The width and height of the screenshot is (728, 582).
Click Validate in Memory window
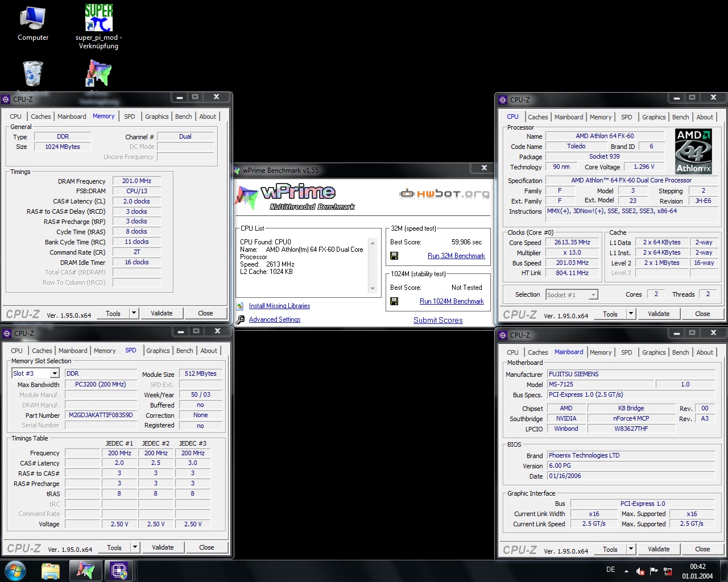162,313
